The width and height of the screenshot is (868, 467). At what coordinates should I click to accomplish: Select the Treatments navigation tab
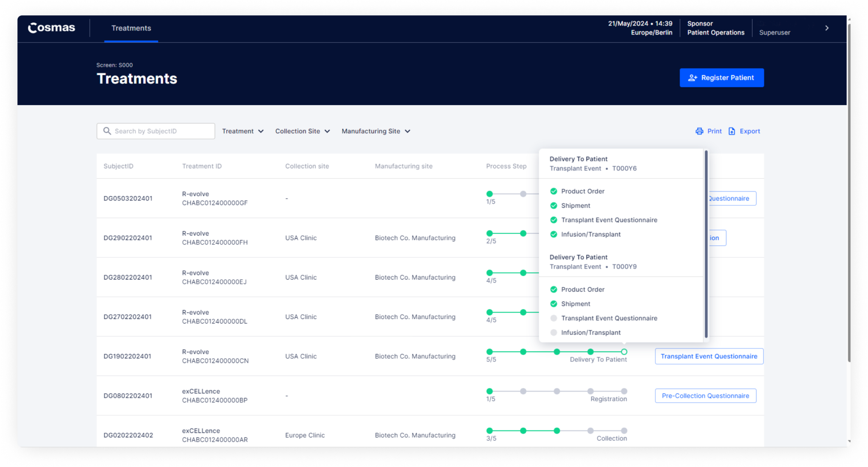pos(131,28)
